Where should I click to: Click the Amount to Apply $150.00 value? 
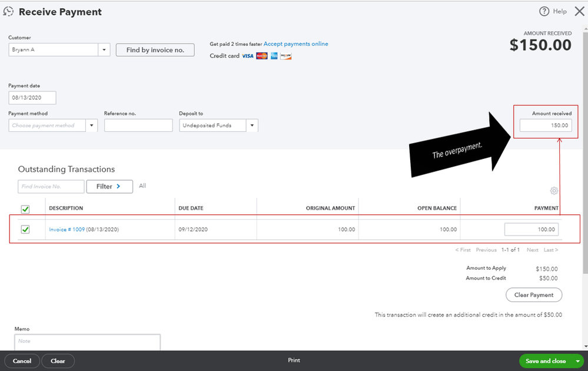pos(547,269)
